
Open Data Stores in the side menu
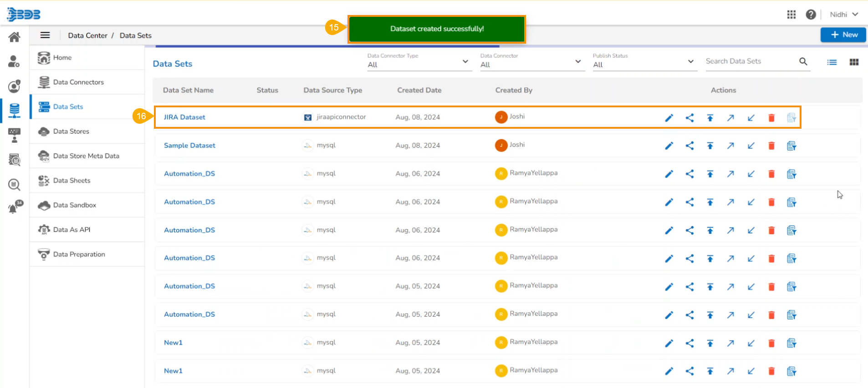(87, 131)
